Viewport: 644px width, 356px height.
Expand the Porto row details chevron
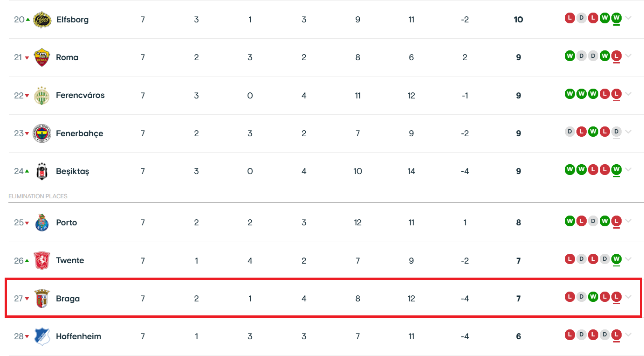(x=628, y=221)
